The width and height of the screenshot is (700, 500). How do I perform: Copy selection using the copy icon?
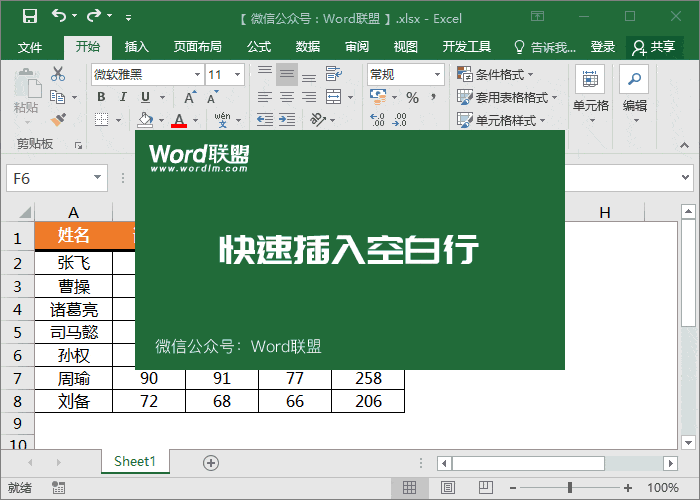click(58, 96)
